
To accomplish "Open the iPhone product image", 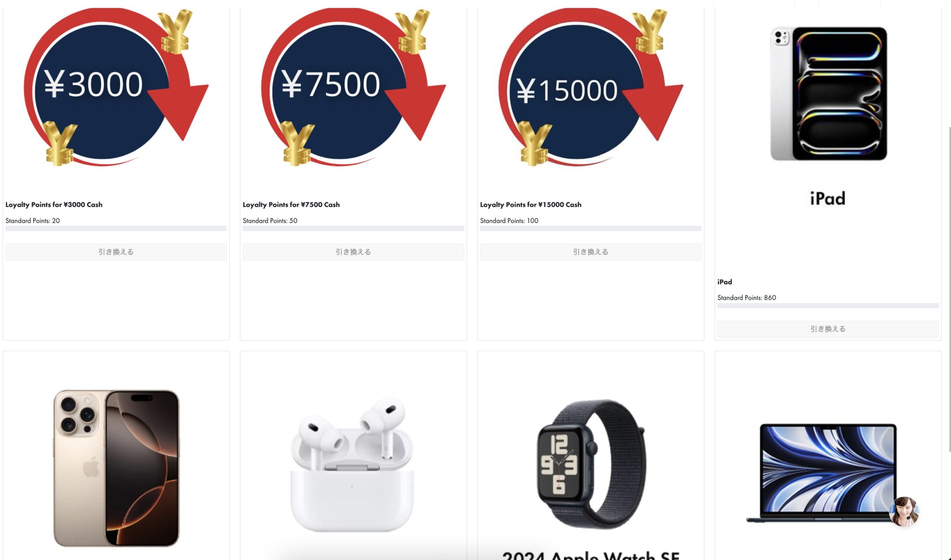I will (116, 468).
